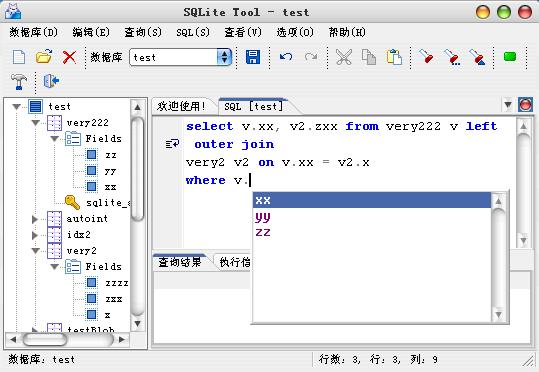Open the 查询(S) menu
Screen dimensions: 539x372
coord(143,32)
